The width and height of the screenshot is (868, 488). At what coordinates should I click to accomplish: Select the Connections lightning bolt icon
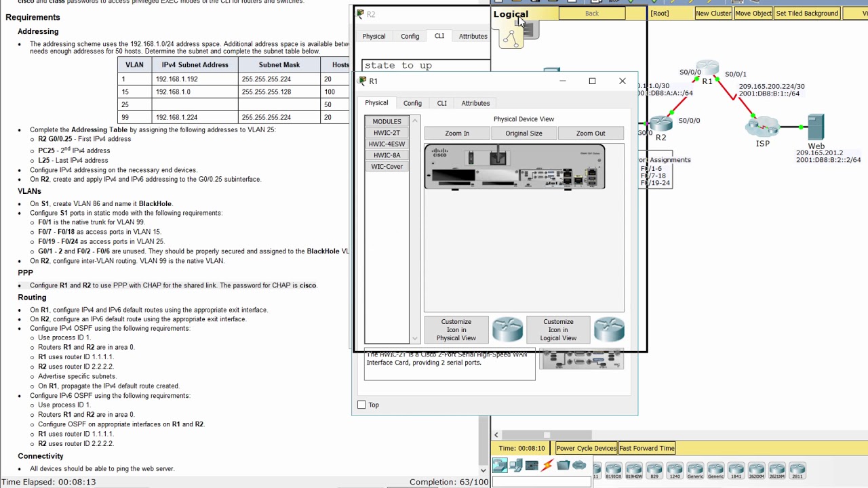547,465
